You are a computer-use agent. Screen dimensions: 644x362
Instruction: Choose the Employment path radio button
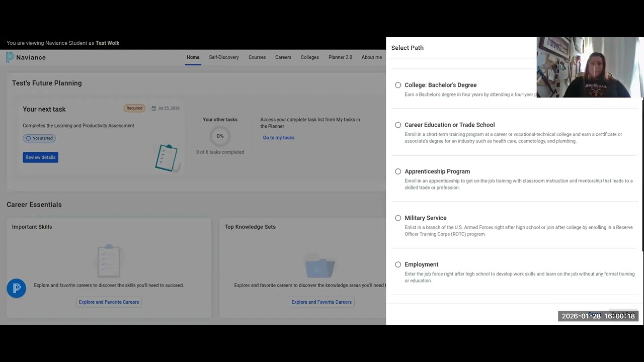[398, 264]
